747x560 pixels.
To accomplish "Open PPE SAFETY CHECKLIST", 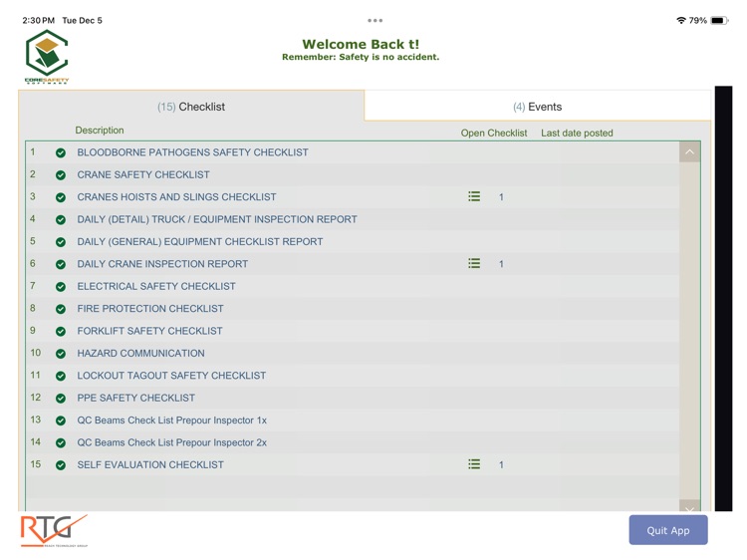I will (135, 398).
